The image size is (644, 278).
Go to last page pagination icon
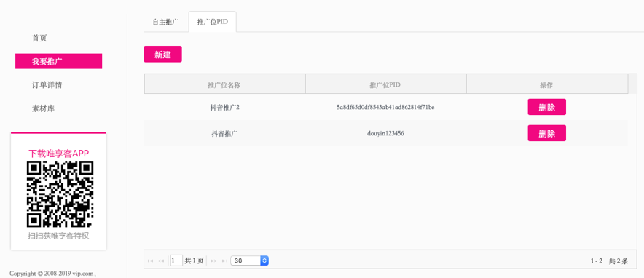click(224, 261)
